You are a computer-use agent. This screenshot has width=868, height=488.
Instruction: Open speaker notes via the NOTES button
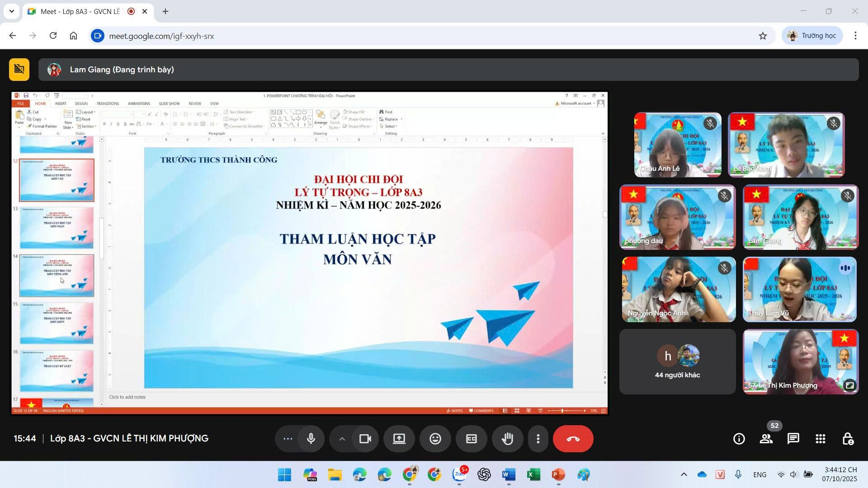tap(454, 410)
